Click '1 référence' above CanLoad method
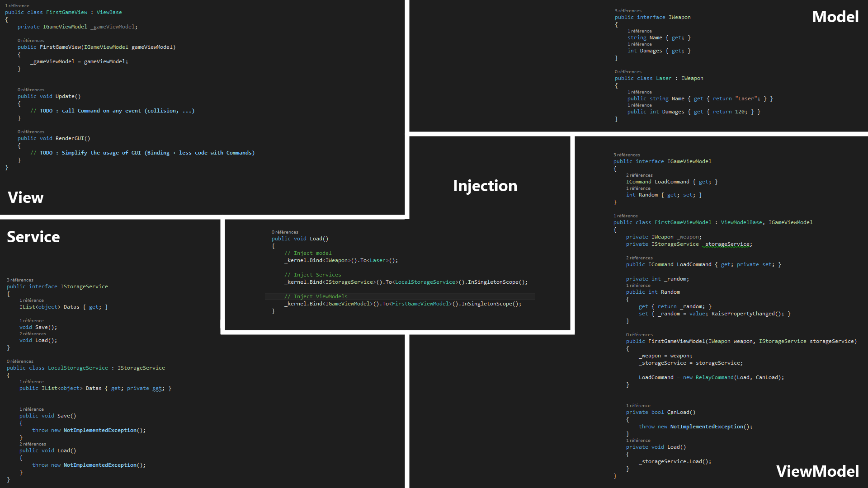Image resolution: width=868 pixels, height=488 pixels. tap(638, 405)
